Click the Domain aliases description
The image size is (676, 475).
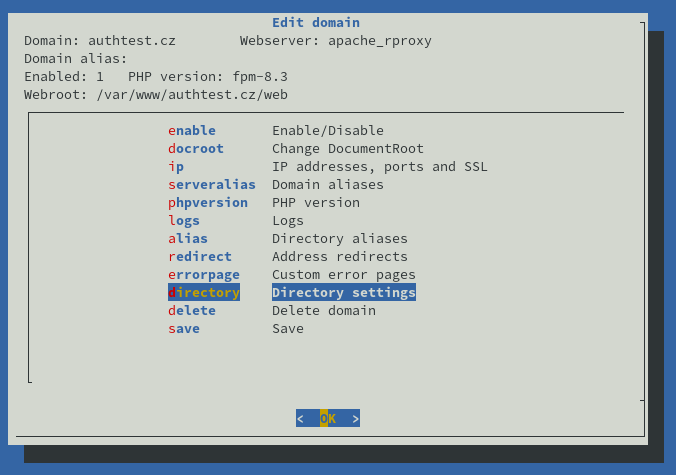tap(328, 184)
